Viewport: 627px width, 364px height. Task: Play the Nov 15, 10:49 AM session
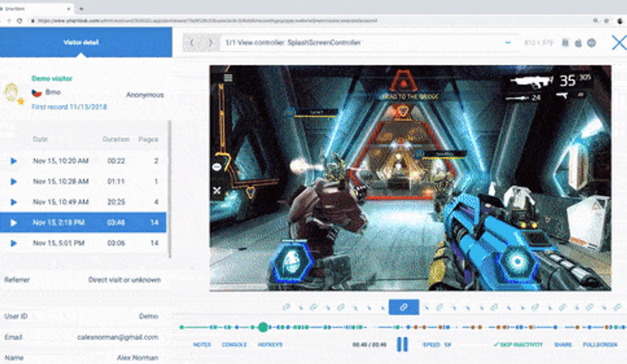coord(14,202)
